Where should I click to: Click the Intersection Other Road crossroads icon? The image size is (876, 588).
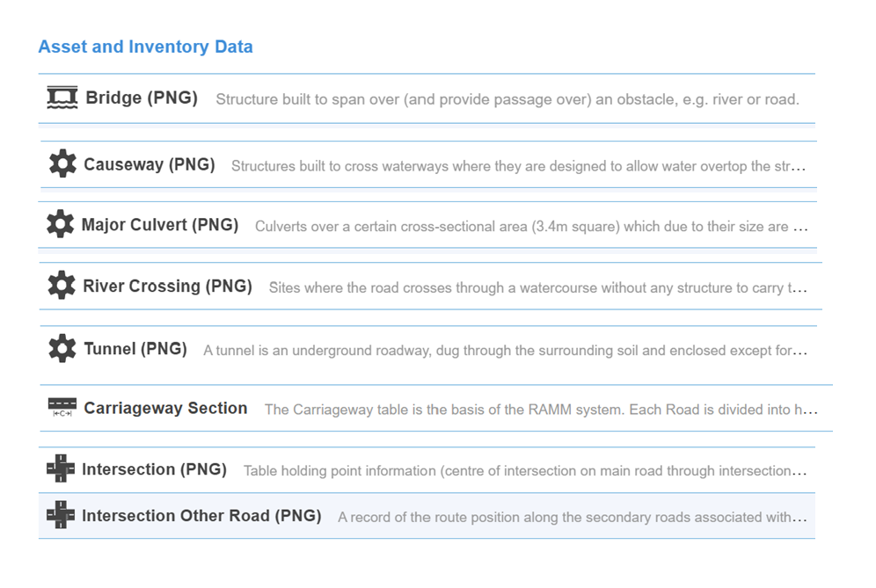pos(61,515)
